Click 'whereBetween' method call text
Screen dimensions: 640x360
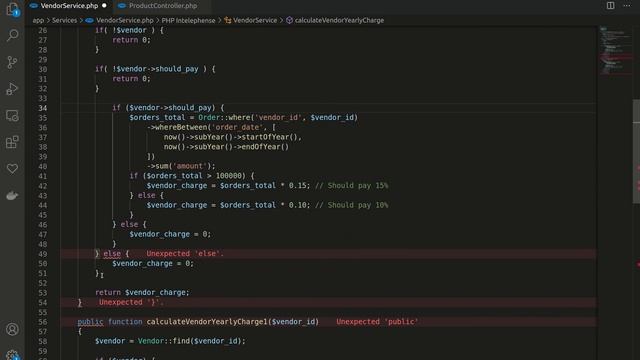[181, 127]
